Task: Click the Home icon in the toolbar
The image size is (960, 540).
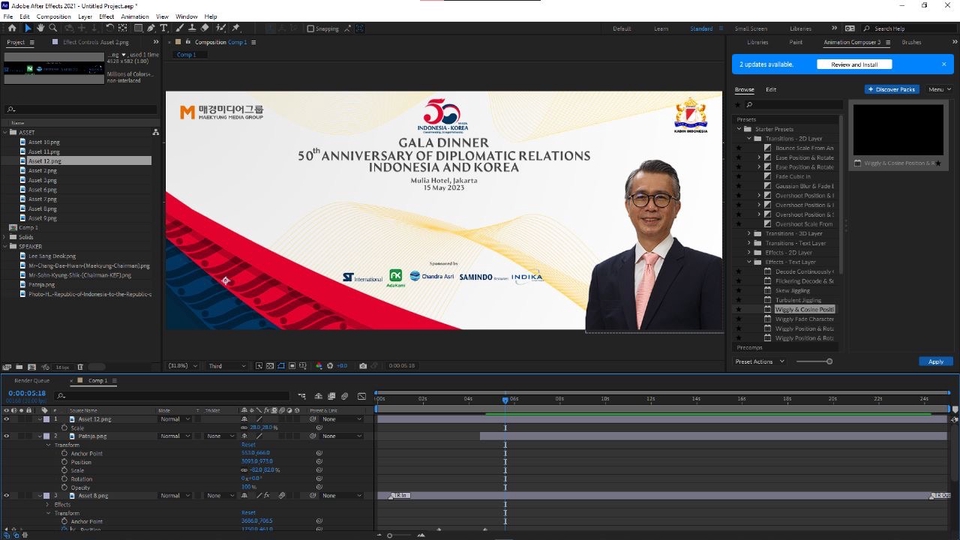Action: [12, 28]
